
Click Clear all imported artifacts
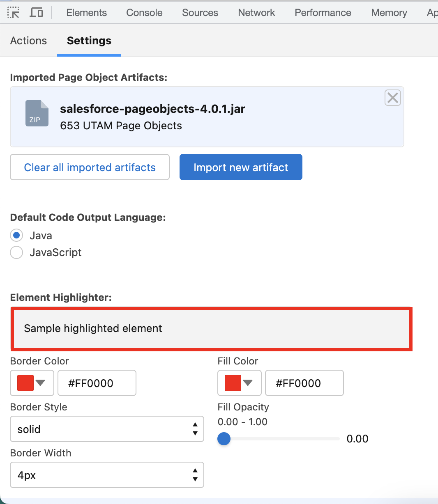[x=90, y=167]
